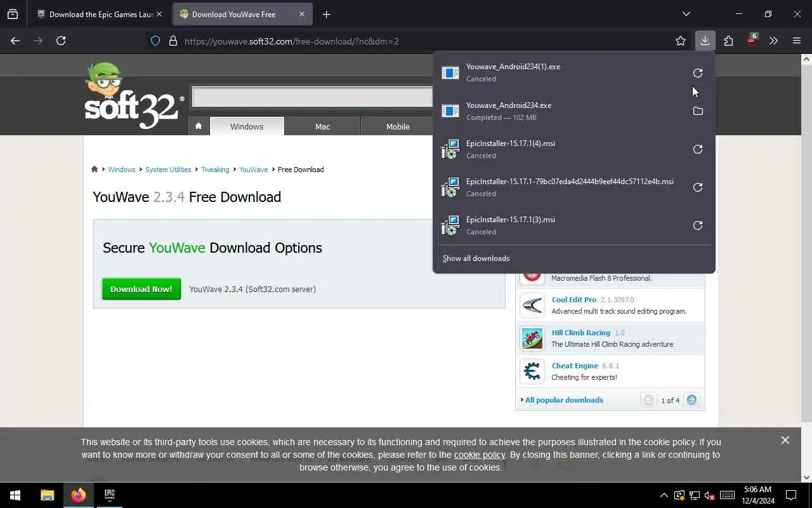The height and width of the screenshot is (508, 812).
Task: Click Firefox taskbar icon
Action: pos(79,495)
